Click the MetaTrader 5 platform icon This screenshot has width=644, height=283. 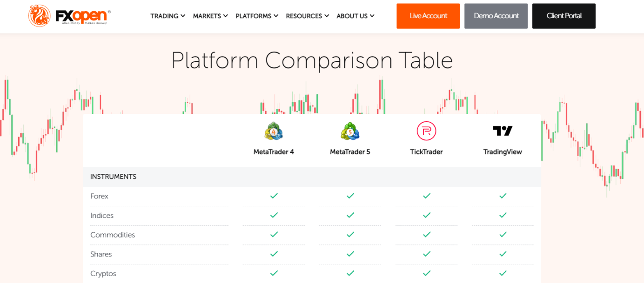click(350, 131)
